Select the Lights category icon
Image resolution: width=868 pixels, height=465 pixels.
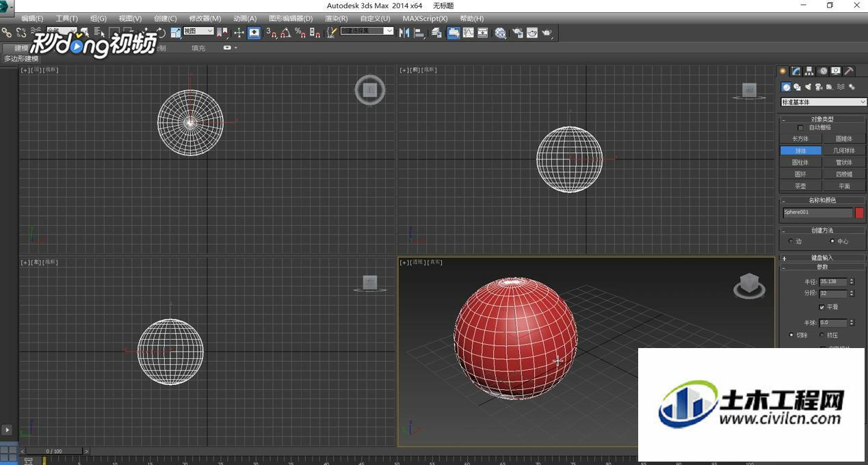point(808,87)
